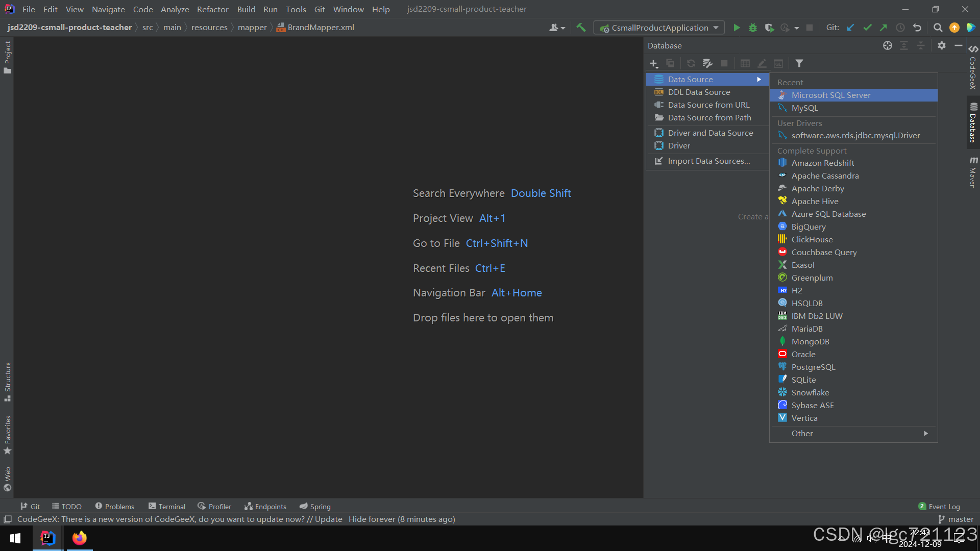The height and width of the screenshot is (551, 980).
Task: Open Firefox from the taskbar
Action: (x=79, y=538)
